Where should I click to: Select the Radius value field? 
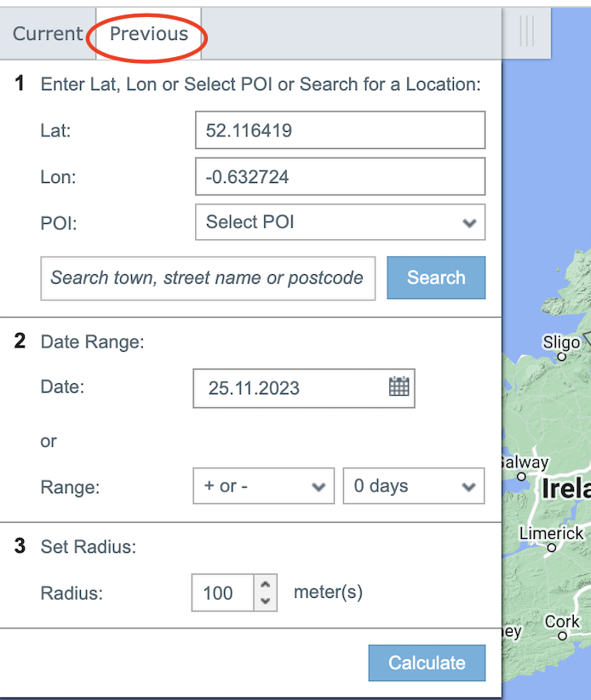[x=223, y=593]
